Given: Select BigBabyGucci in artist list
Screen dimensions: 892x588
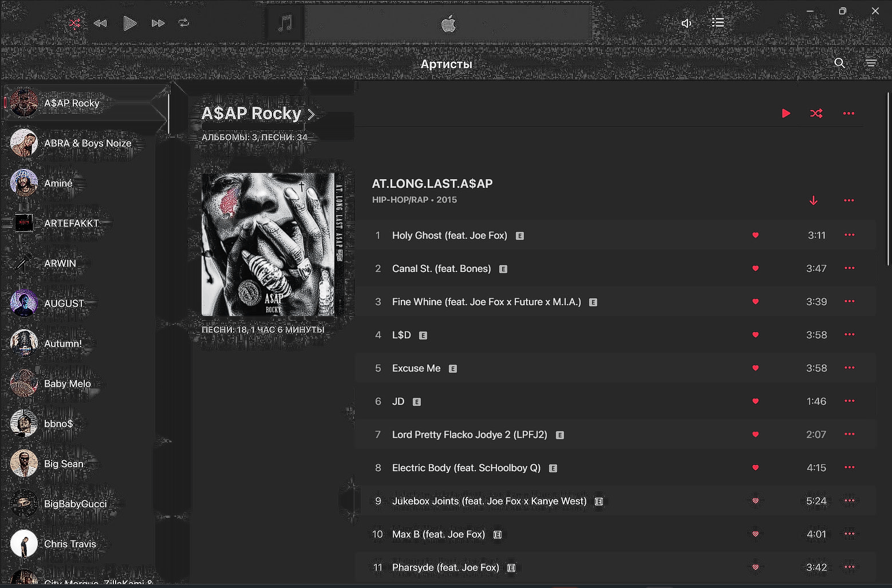Looking at the screenshot, I should click(85, 504).
